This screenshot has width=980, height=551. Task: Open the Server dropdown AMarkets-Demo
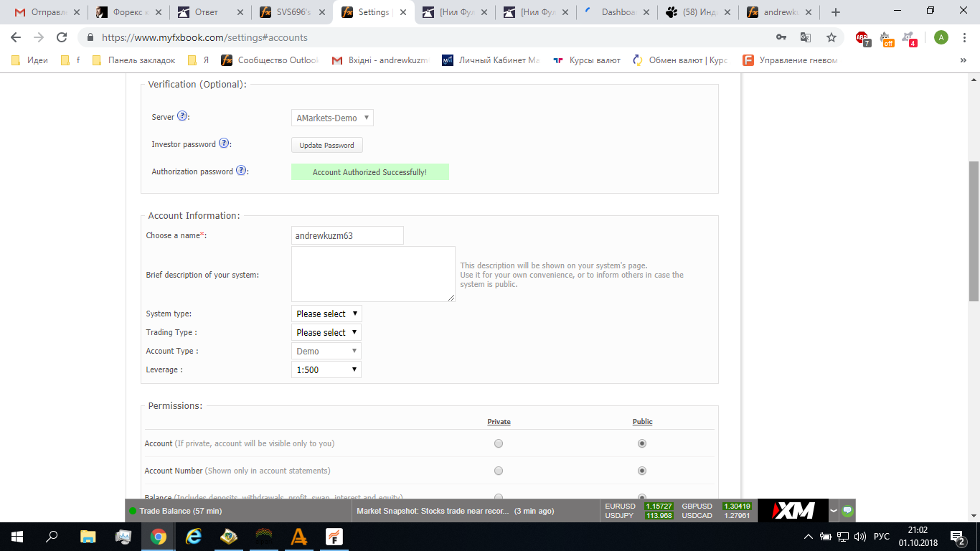click(x=332, y=118)
